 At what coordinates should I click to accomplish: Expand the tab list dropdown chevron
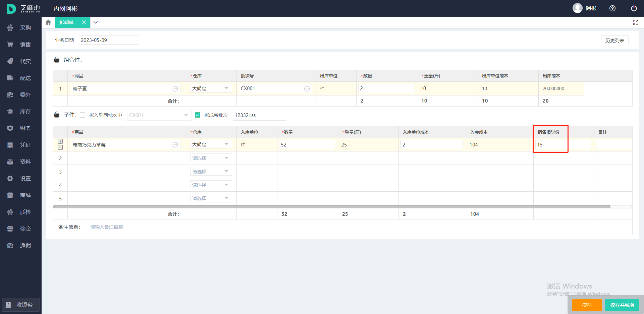pyautogui.click(x=96, y=22)
